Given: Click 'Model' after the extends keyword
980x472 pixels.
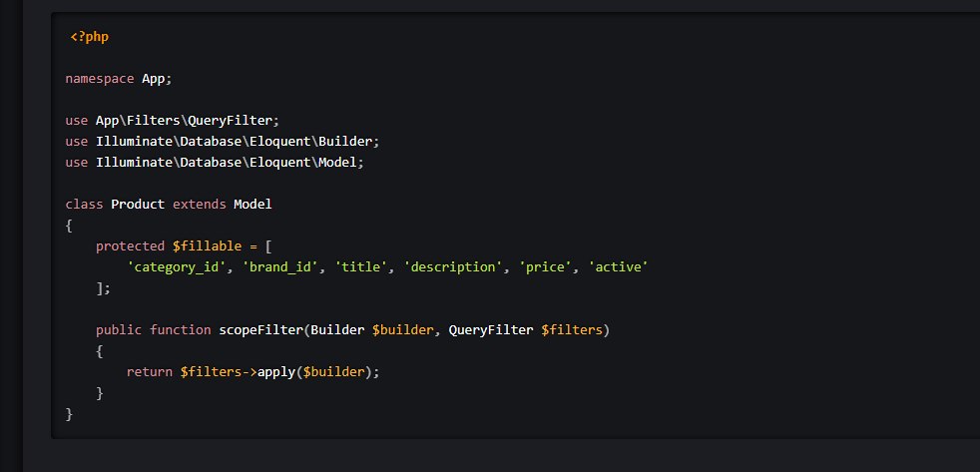Looking at the screenshot, I should point(253,205).
